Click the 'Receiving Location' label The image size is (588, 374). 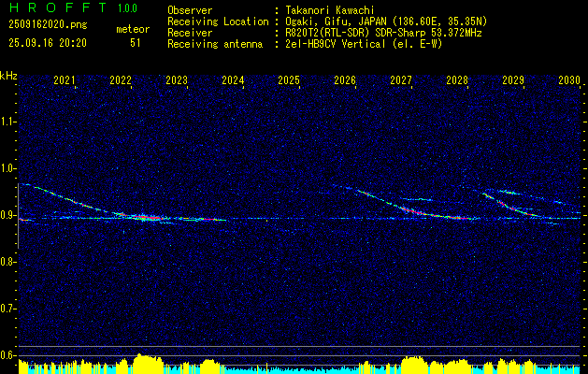(218, 22)
